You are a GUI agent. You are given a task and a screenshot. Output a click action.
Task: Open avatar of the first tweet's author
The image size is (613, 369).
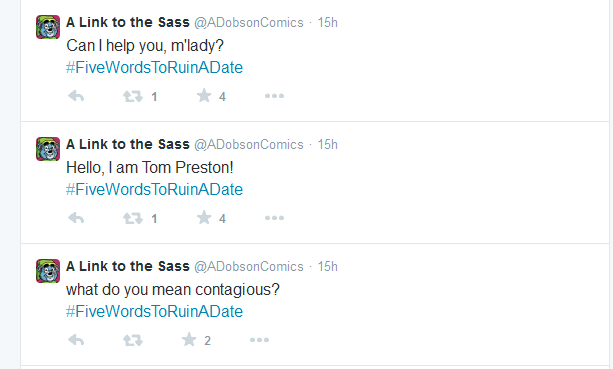(48, 27)
